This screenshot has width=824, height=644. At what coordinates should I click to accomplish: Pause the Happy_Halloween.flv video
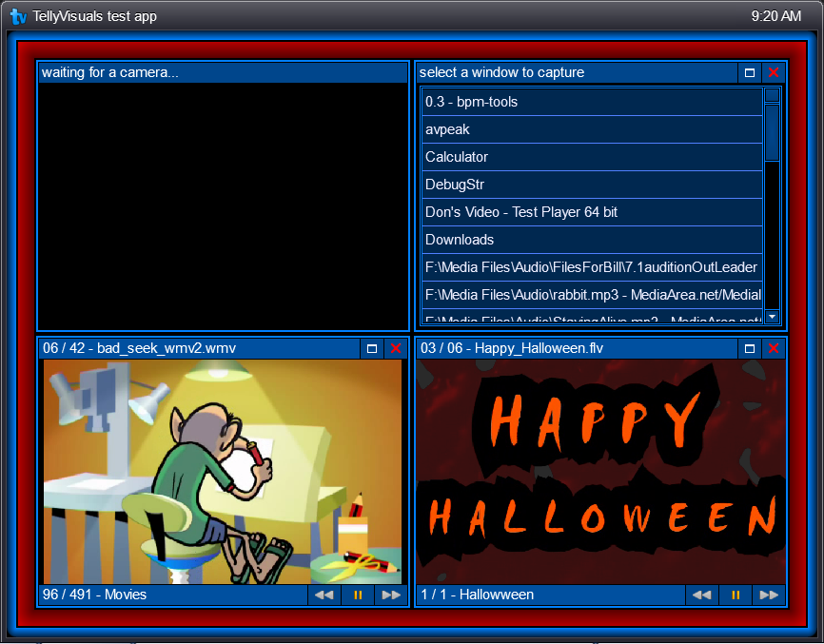point(736,595)
